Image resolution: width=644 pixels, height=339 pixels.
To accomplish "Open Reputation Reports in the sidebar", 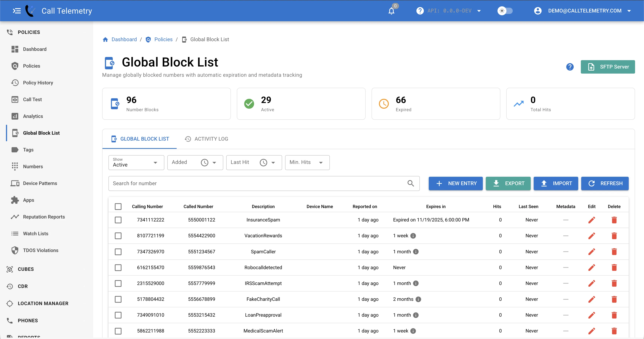I will (44, 217).
